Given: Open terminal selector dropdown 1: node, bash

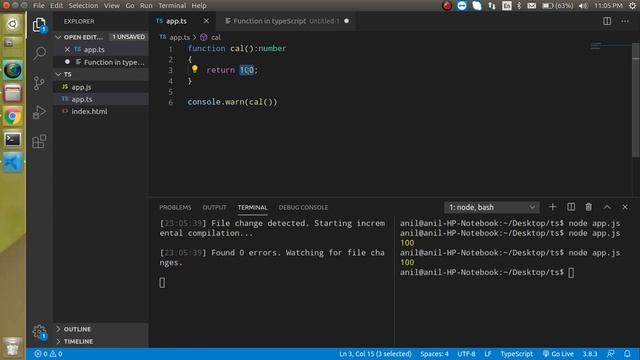Looking at the screenshot, I should [491, 207].
